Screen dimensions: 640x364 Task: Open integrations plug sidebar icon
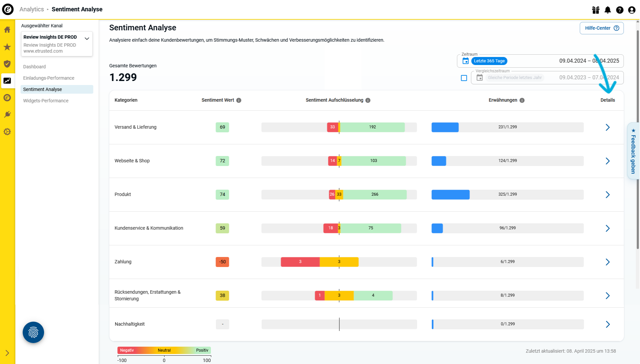7,115
